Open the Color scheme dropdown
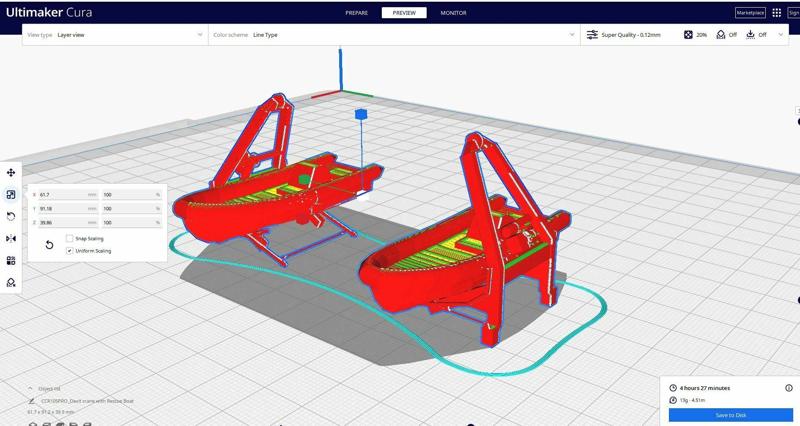The height and width of the screenshot is (426, 800). click(x=394, y=35)
